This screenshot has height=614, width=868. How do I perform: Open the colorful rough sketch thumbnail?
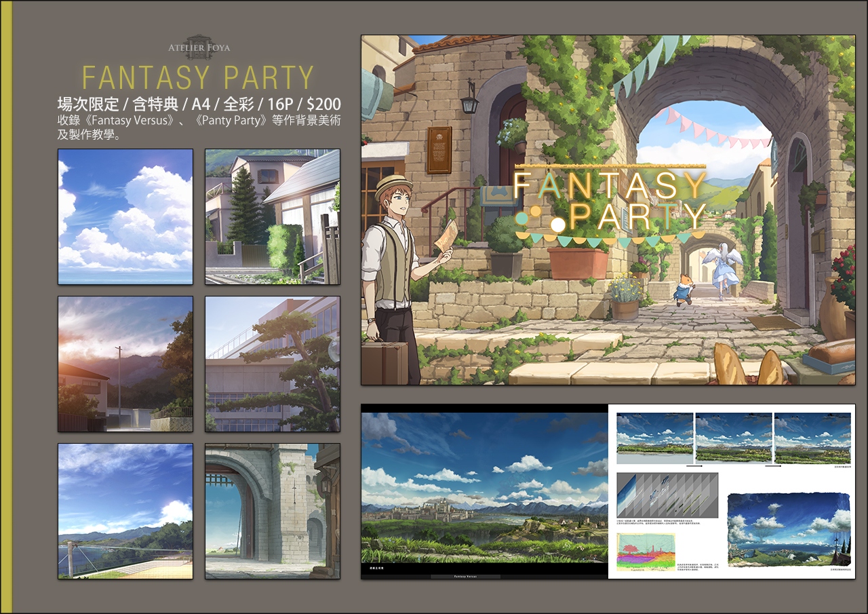[646, 552]
